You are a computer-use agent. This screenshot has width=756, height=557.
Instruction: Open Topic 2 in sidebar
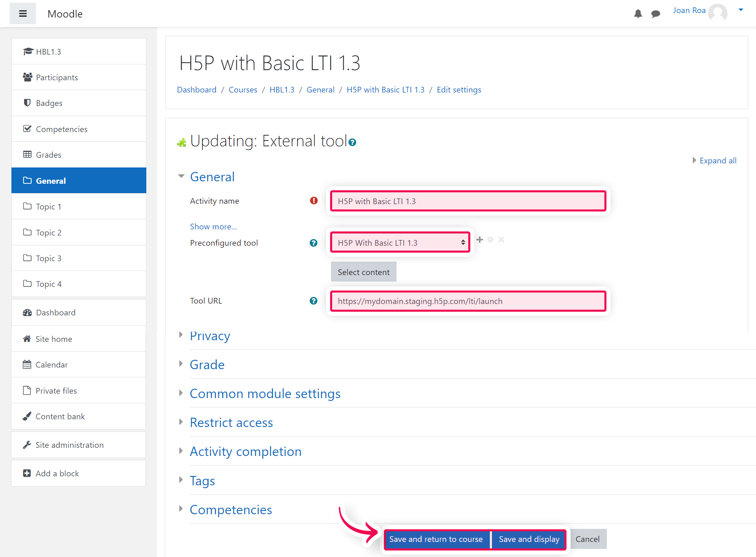[x=79, y=232]
